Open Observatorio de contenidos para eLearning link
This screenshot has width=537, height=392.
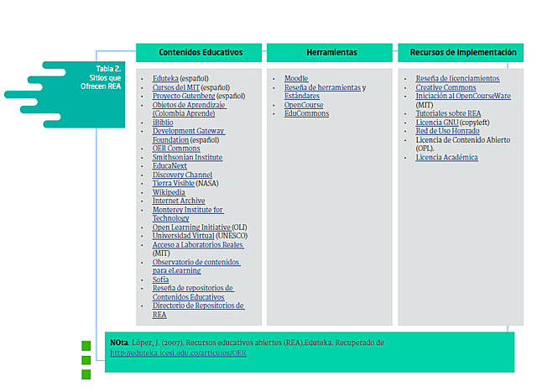tap(196, 266)
